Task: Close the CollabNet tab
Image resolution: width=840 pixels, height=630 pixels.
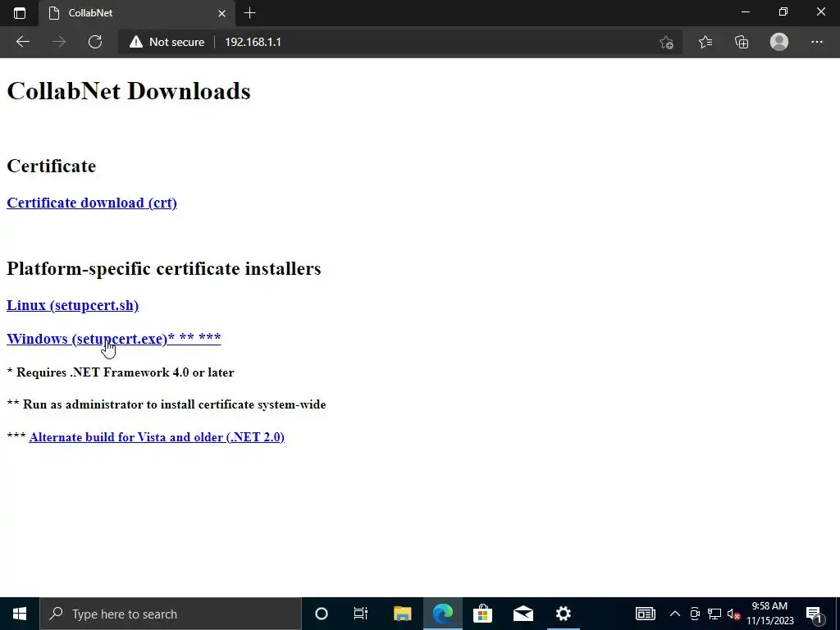Action: pyautogui.click(x=221, y=13)
